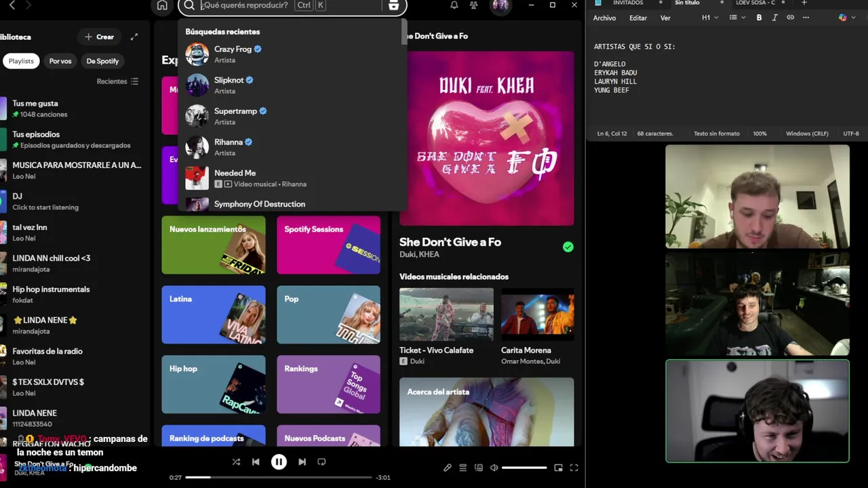The height and width of the screenshot is (488, 868).
Task: Open the Spotify Sessions category card
Action: pyautogui.click(x=328, y=245)
